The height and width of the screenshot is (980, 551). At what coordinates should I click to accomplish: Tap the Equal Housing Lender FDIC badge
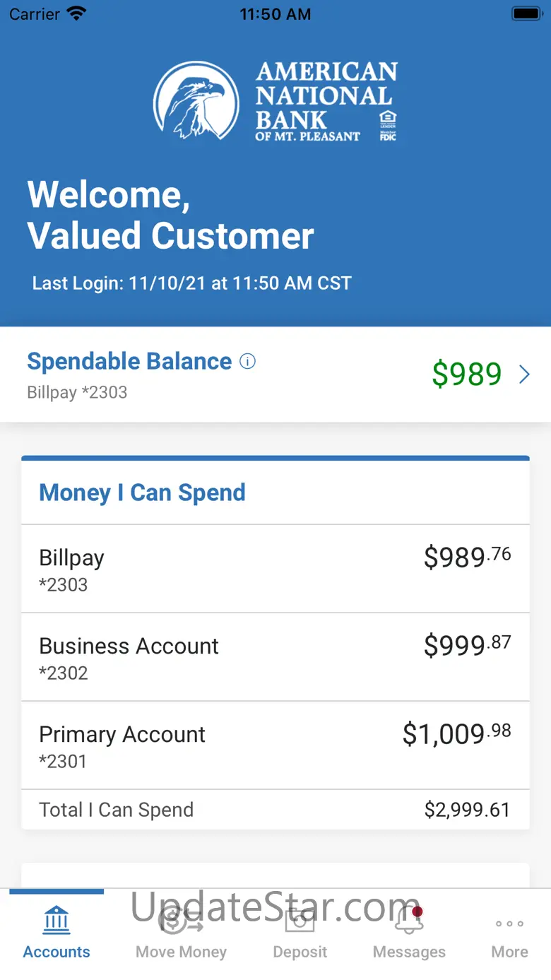(388, 126)
